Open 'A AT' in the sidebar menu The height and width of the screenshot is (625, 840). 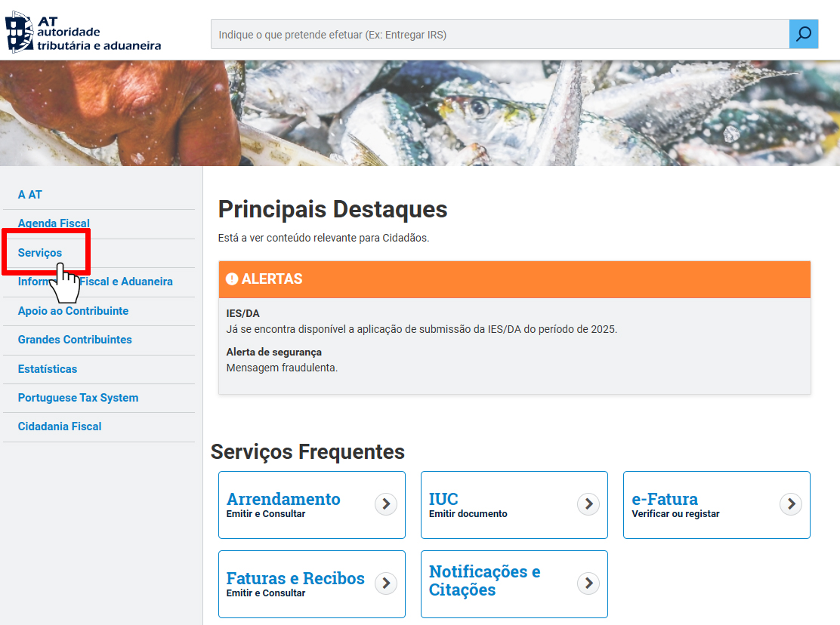pos(30,195)
